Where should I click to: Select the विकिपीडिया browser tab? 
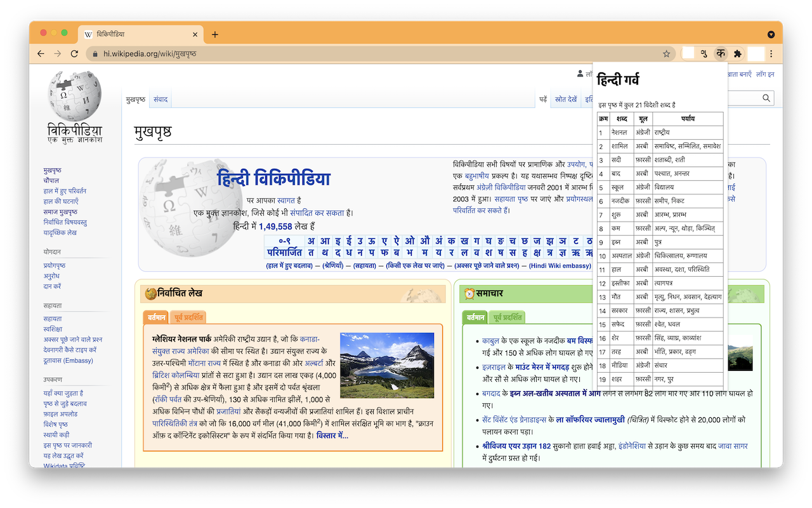(140, 34)
